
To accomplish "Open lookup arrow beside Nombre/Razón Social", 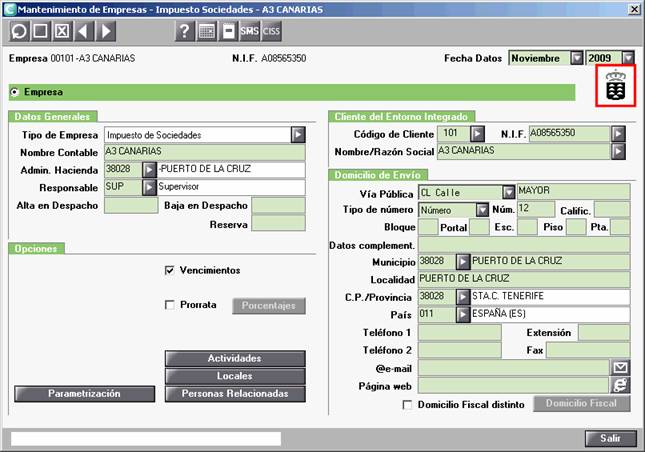I will click(618, 151).
